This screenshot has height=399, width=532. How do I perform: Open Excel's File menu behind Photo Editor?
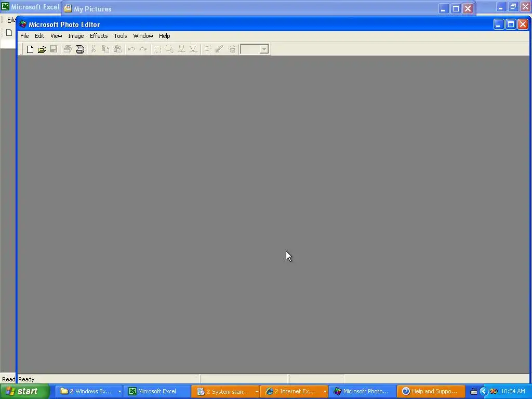click(11, 20)
